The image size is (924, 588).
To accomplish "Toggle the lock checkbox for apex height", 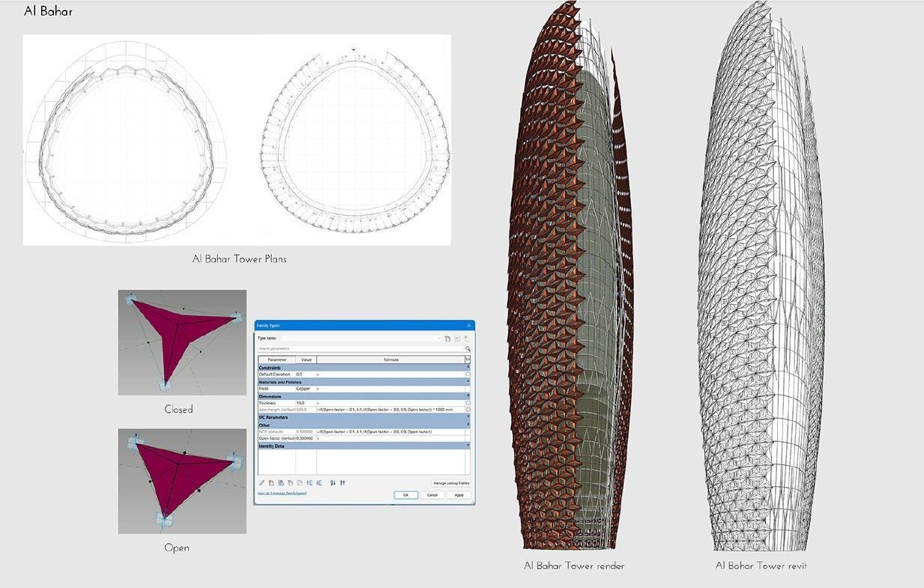I will [468, 410].
